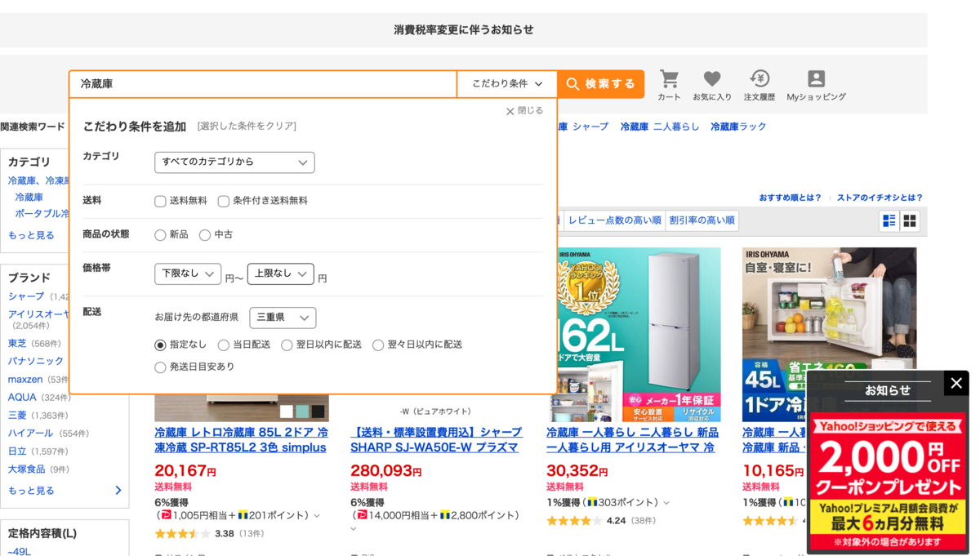This screenshot has height=556, width=980.
Task: Click the カテゴリ もっと見る link
Action: coord(31,235)
